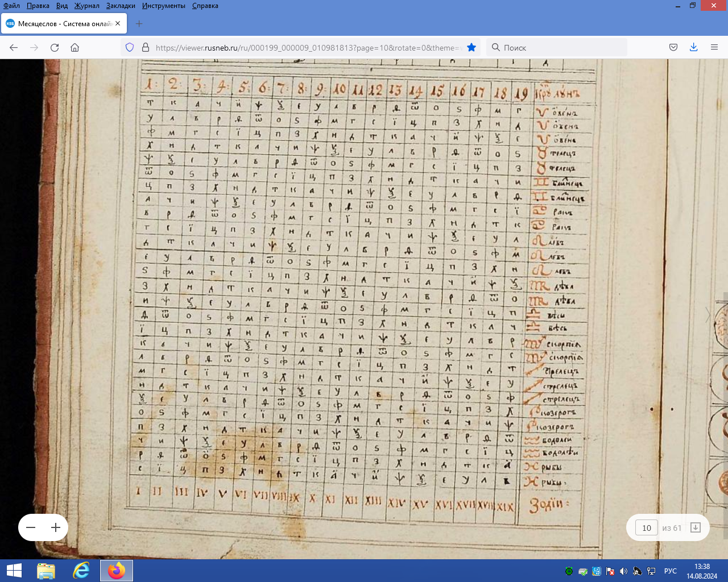Open the downloads panel

click(693, 48)
